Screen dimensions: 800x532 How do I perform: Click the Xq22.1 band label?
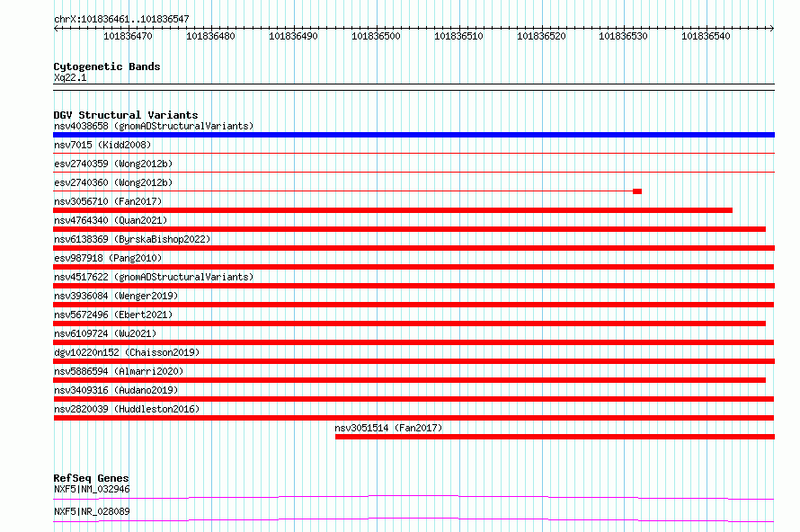70,77
